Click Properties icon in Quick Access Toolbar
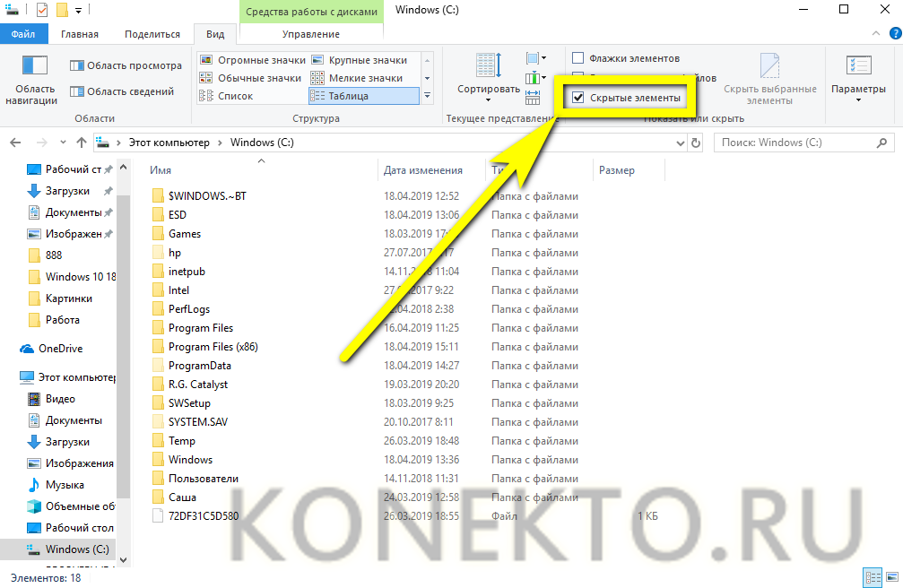Image resolution: width=903 pixels, height=588 pixels. pos(41,10)
